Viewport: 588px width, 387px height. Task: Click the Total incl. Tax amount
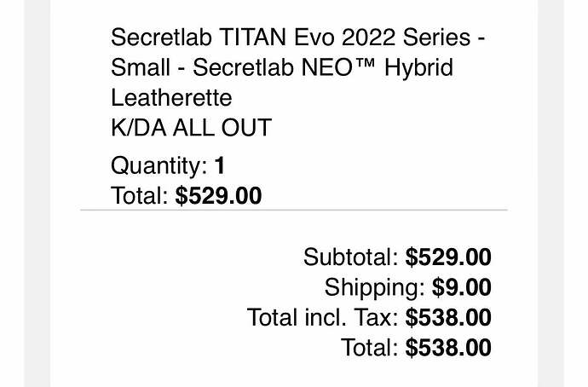448,317
